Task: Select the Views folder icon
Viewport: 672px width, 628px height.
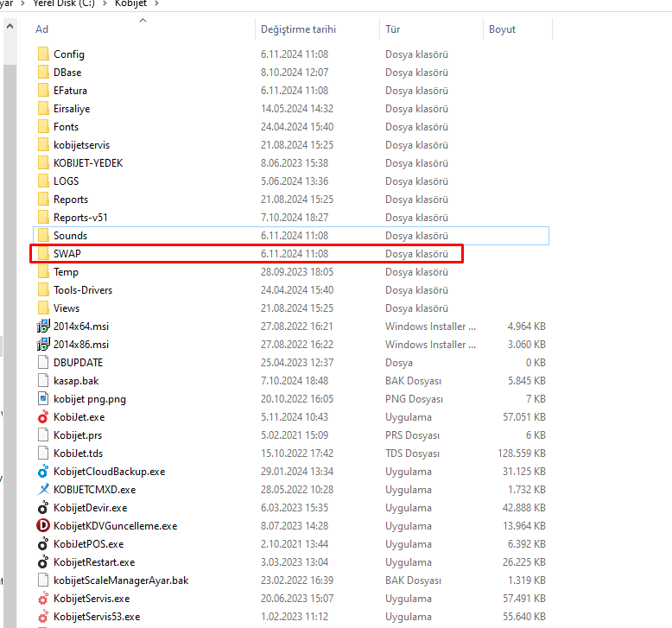Action: (x=43, y=308)
